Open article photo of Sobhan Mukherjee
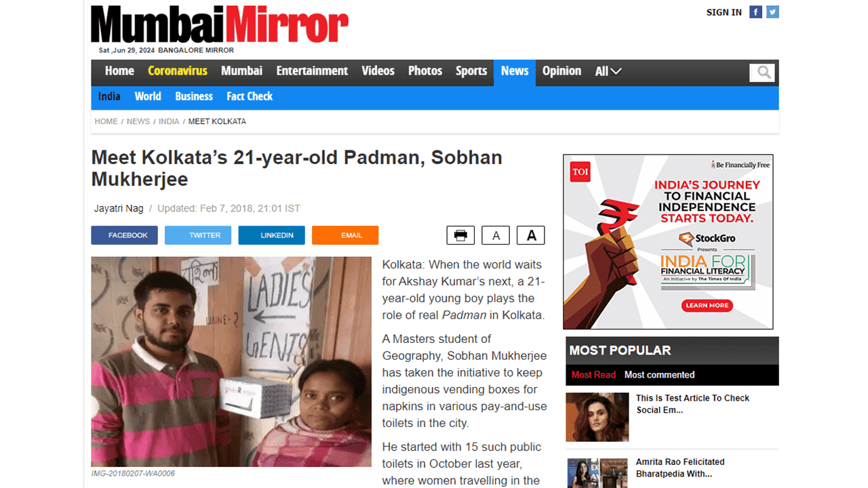Screen dimensions: 868x488 coord(231,361)
